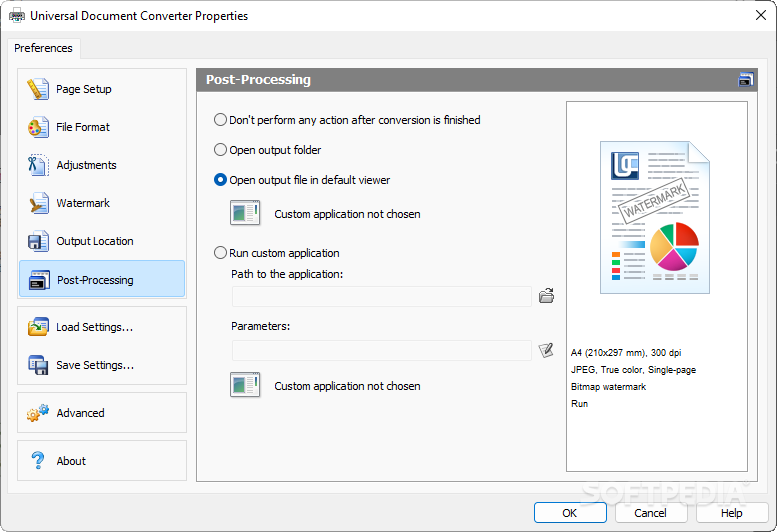
Task: Click the File Format palette icon
Action: tap(38, 127)
